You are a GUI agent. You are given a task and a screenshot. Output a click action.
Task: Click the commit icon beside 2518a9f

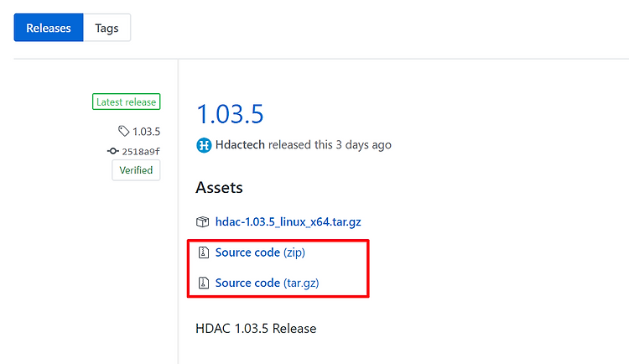113,151
